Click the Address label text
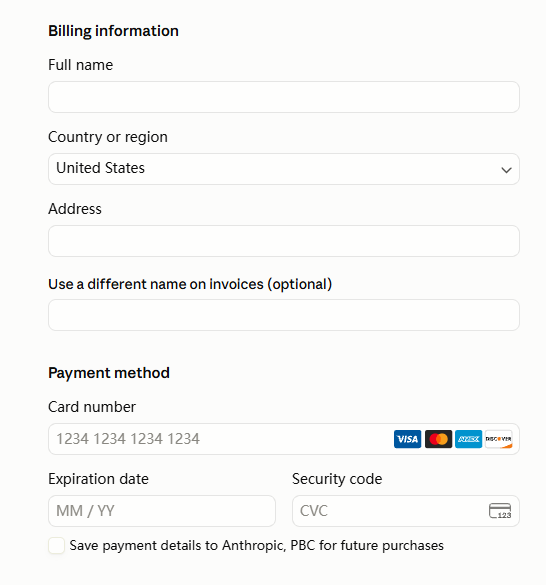This screenshot has width=546, height=585. pyautogui.click(x=75, y=209)
